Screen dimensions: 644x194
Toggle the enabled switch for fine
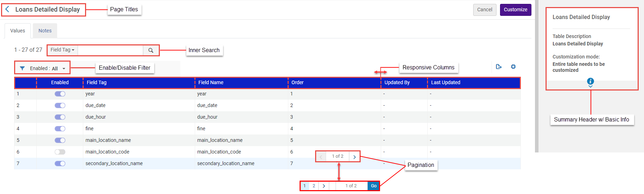[60, 129]
